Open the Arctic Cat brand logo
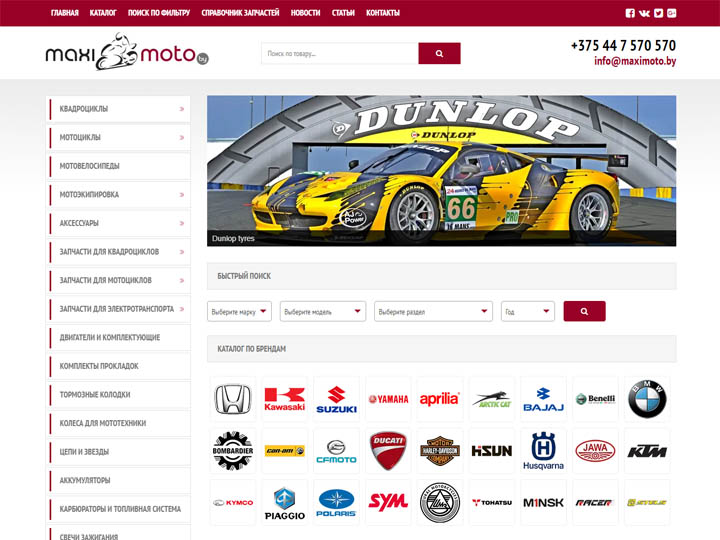The height and width of the screenshot is (540, 720). 492,399
